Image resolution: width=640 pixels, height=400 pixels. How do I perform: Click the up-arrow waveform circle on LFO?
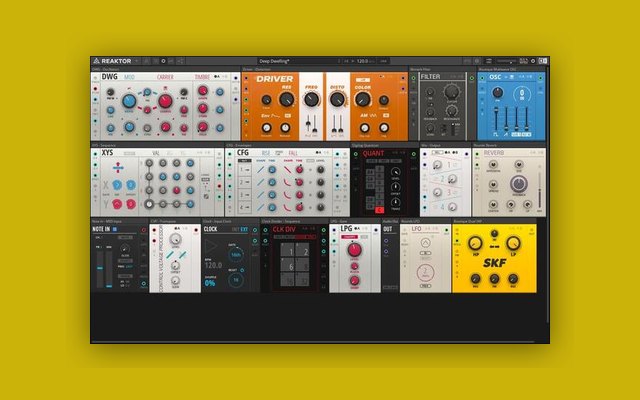pos(425,243)
